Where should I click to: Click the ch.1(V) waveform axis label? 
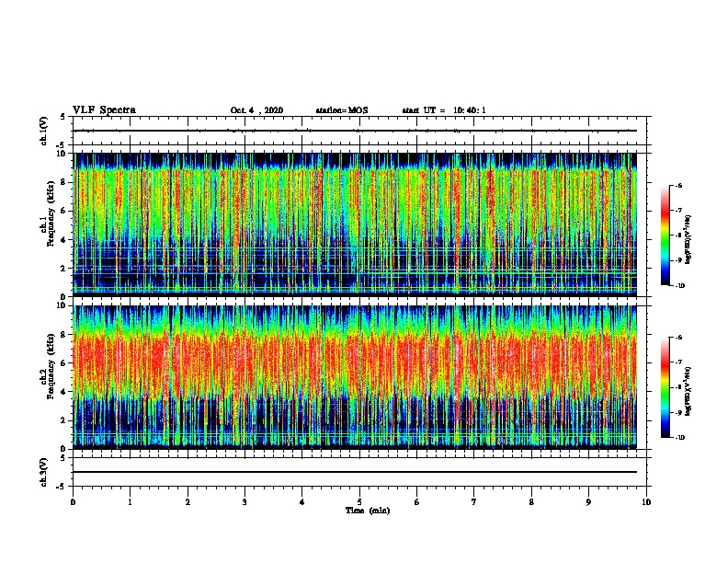44,131
